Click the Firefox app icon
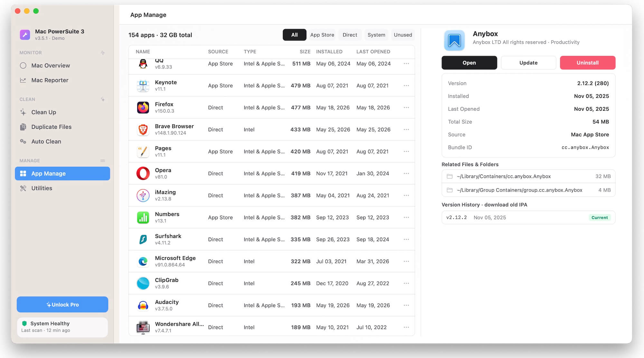 [x=143, y=108]
